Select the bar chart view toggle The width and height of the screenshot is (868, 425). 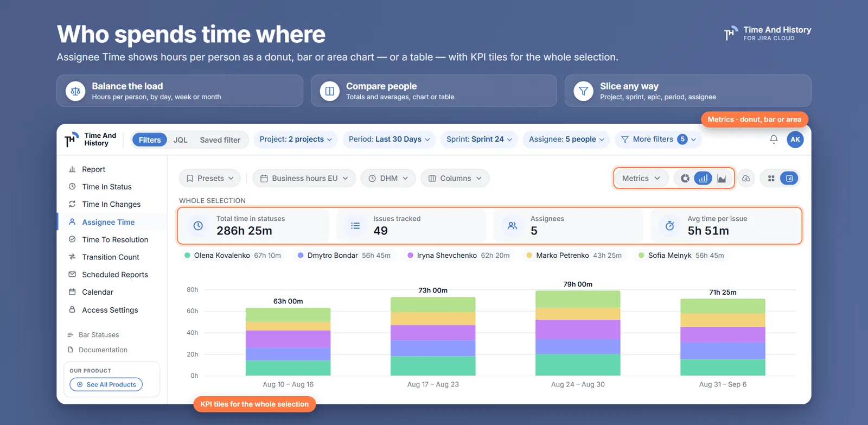[x=703, y=178]
